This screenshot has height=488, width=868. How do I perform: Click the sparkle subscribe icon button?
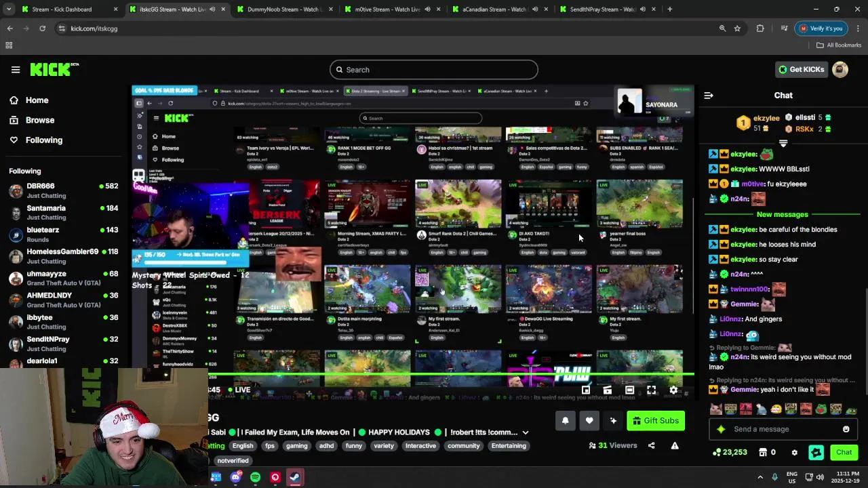point(613,420)
